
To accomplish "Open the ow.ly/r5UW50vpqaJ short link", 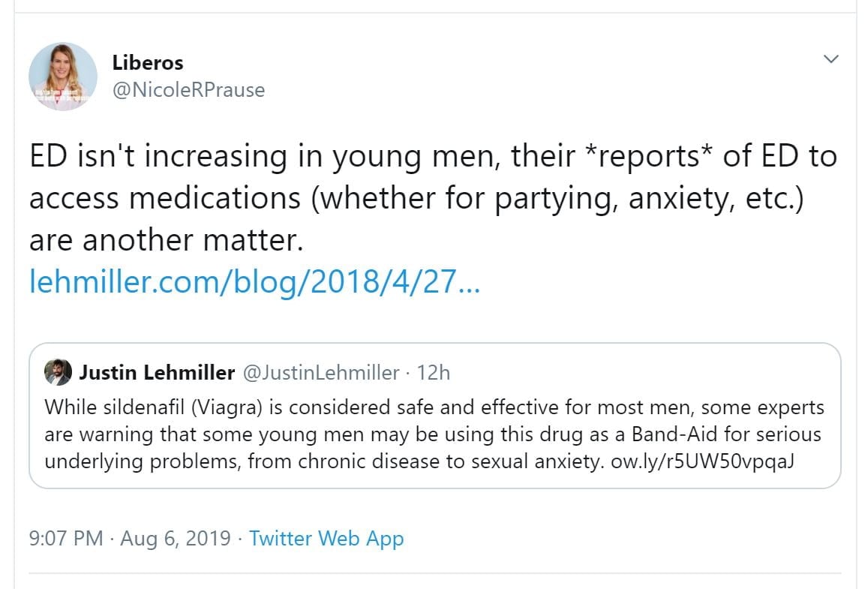I will click(x=702, y=461).
